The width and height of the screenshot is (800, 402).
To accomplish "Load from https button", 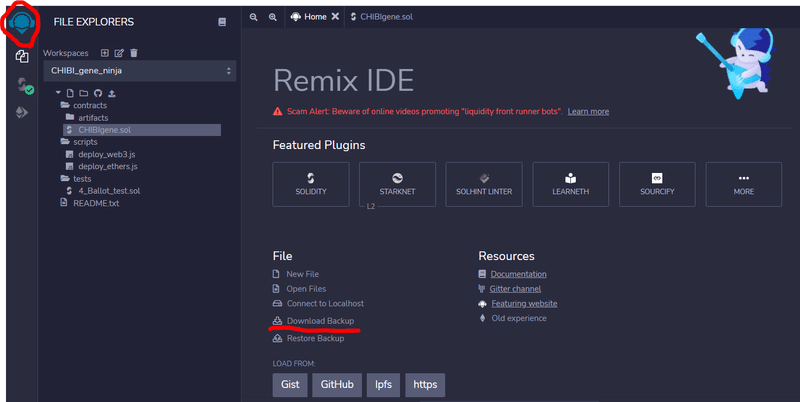I will (x=425, y=385).
